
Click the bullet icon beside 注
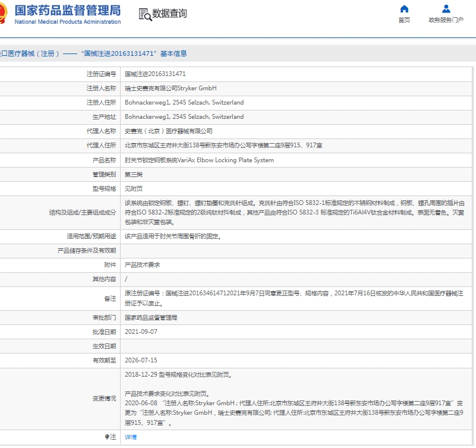point(107,437)
